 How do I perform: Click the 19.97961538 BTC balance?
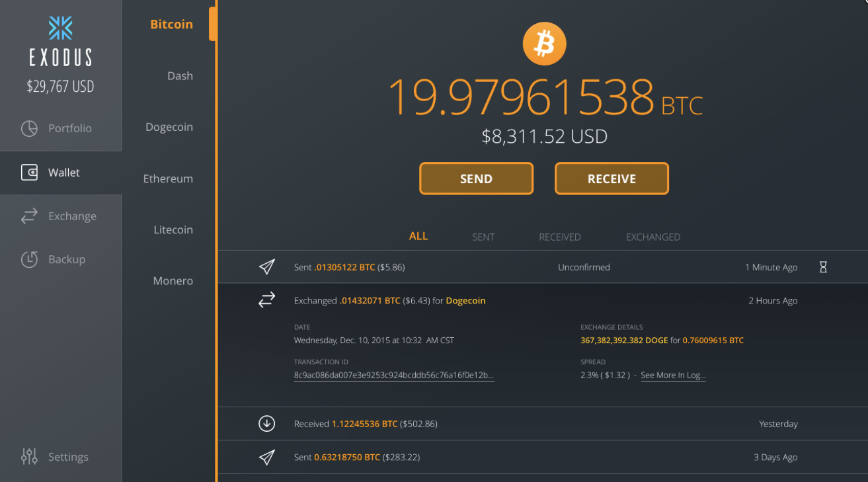pyautogui.click(x=545, y=97)
